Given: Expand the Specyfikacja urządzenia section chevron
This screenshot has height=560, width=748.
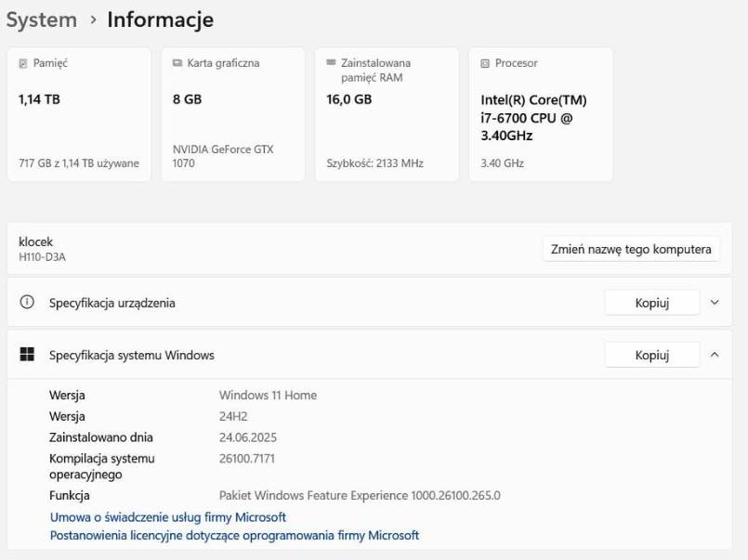Looking at the screenshot, I should point(715,303).
